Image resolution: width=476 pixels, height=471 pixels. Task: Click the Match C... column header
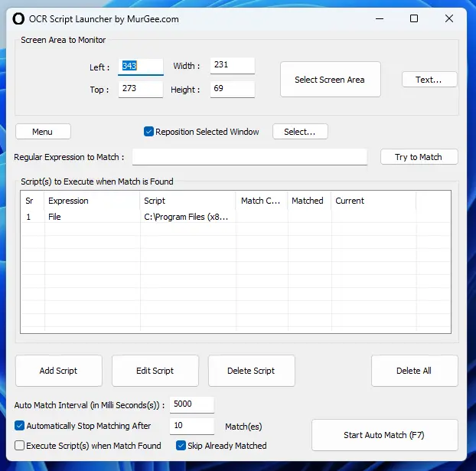coord(262,201)
